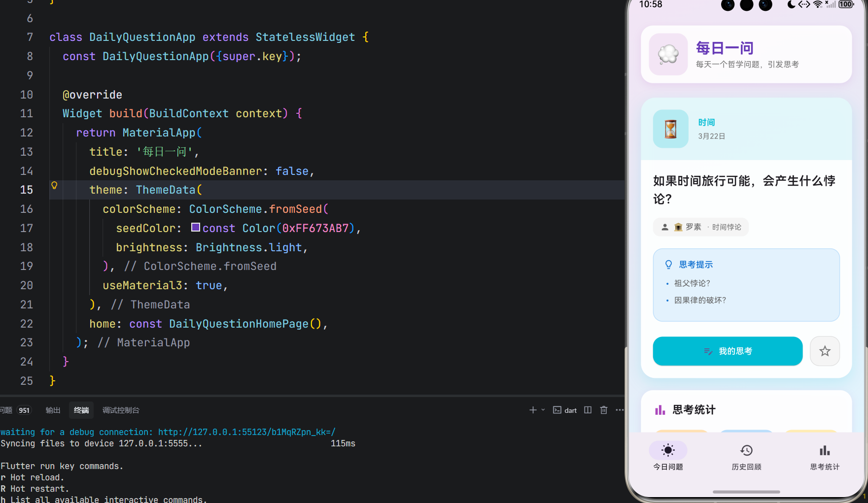Click the dart terminal shell label
The width and height of the screenshot is (868, 503).
[x=565, y=410]
